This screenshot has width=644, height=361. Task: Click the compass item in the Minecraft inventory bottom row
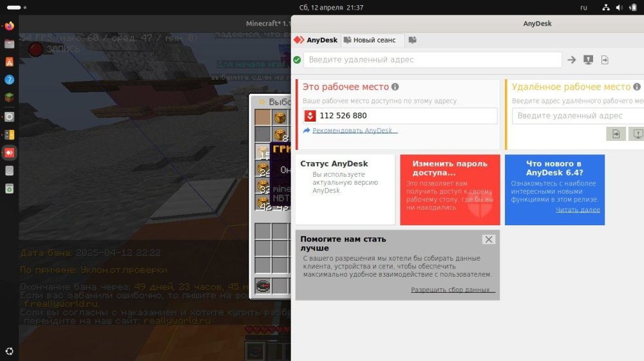coord(263,286)
